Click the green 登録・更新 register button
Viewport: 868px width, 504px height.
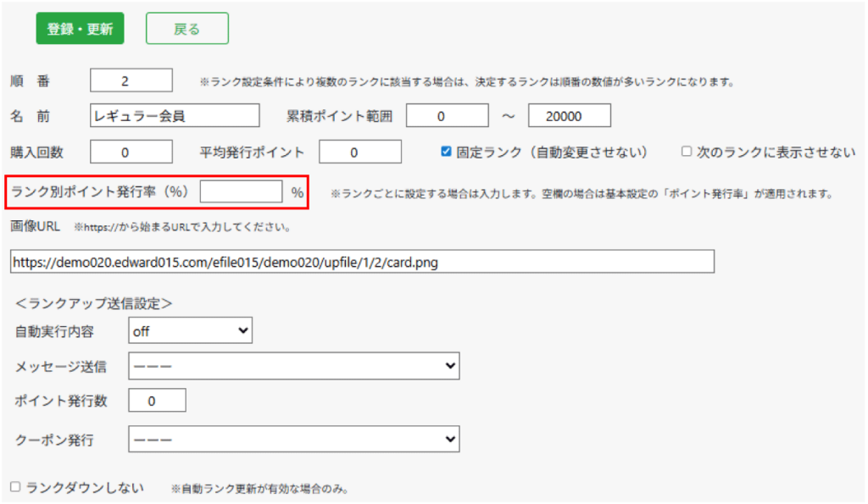(79, 27)
